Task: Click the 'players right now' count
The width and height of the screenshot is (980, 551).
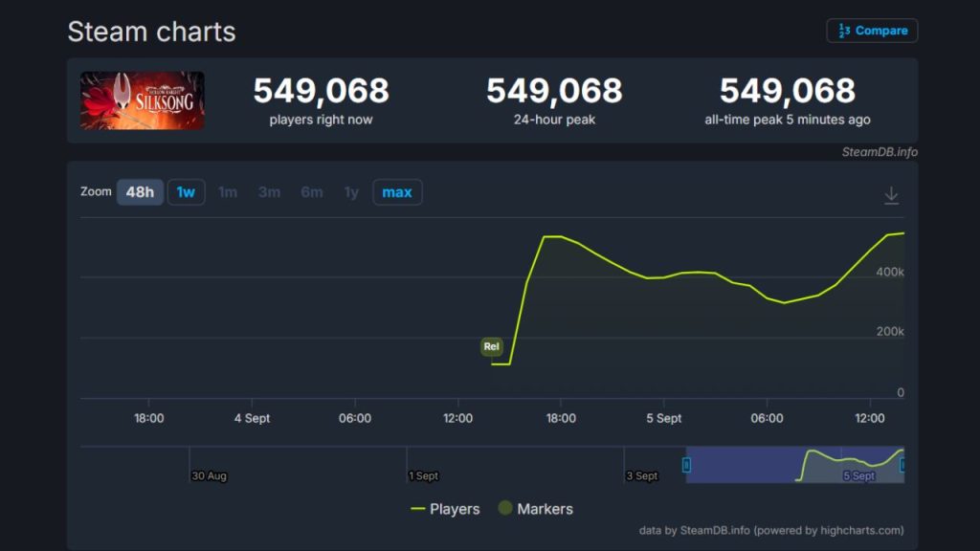Action: [x=321, y=91]
